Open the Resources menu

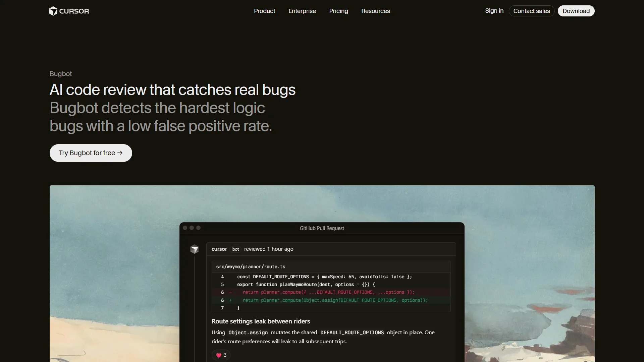coord(375,11)
